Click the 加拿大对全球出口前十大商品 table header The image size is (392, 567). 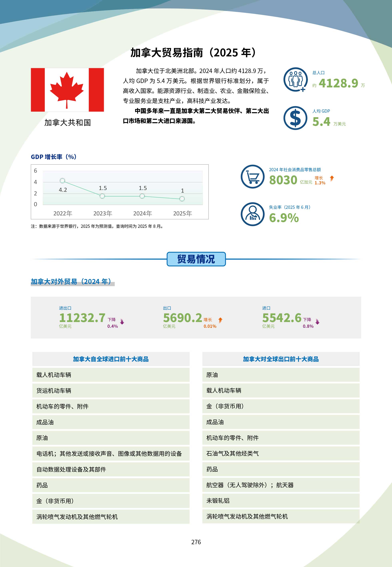pos(281,359)
